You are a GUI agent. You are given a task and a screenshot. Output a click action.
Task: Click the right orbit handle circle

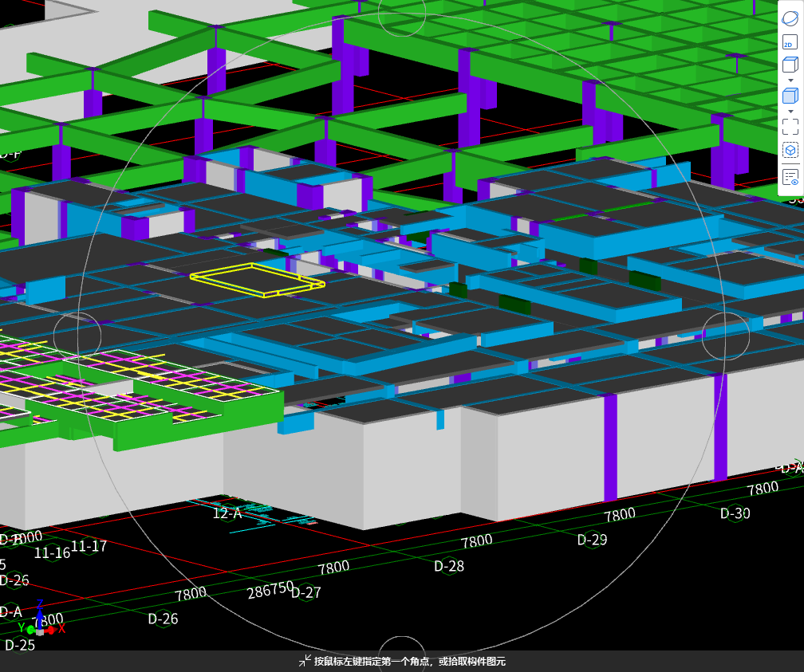tap(726, 336)
